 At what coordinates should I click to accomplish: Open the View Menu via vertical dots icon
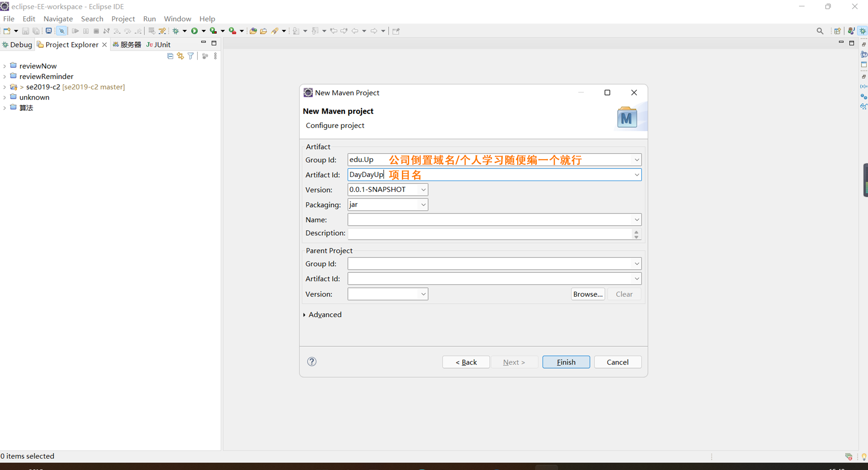click(x=215, y=56)
